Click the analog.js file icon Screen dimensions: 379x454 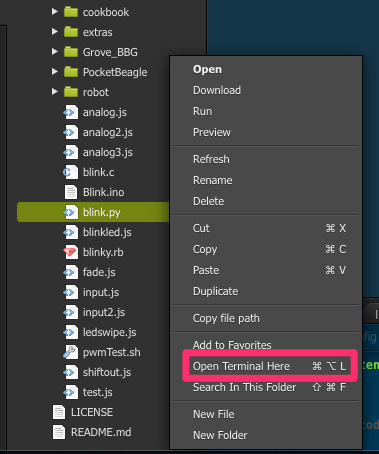coord(70,112)
